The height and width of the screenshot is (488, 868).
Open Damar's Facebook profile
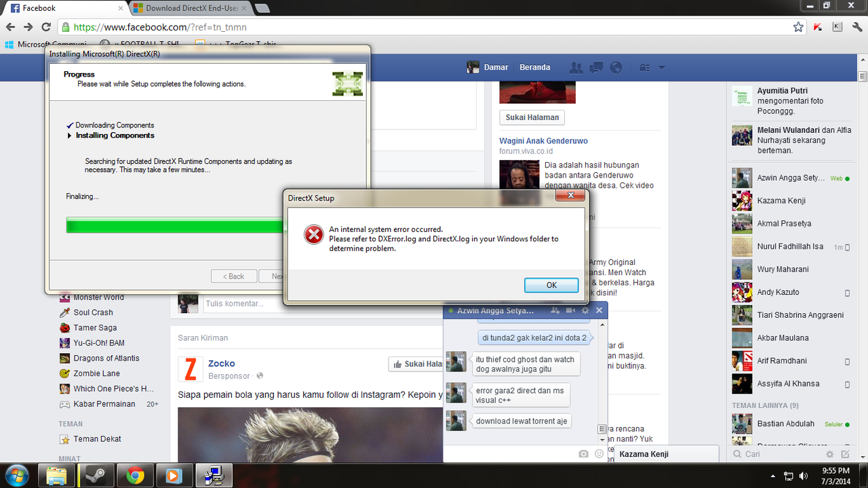point(488,67)
